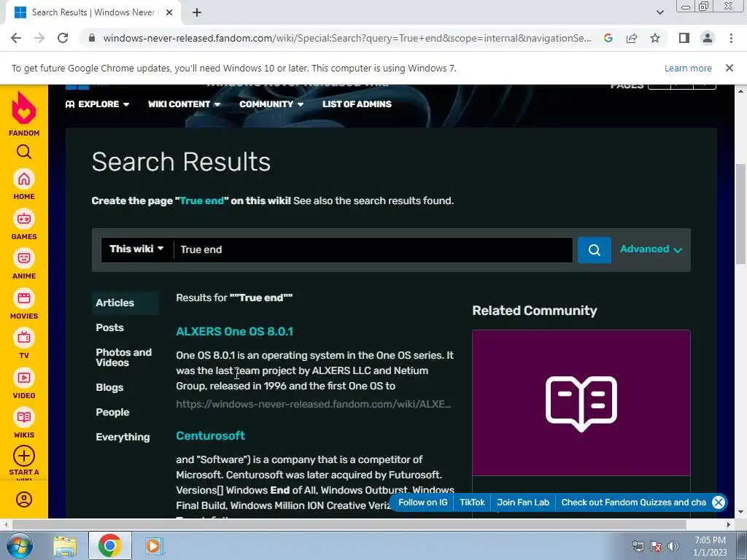Click the taskbar clock 7:05 PM
This screenshot has height=560, width=747.
[710, 540]
